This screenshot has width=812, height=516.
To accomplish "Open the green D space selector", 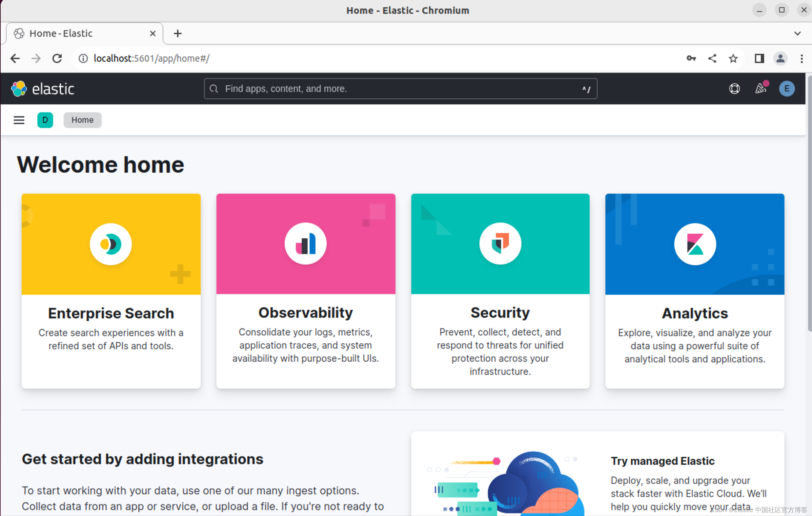I will click(45, 120).
